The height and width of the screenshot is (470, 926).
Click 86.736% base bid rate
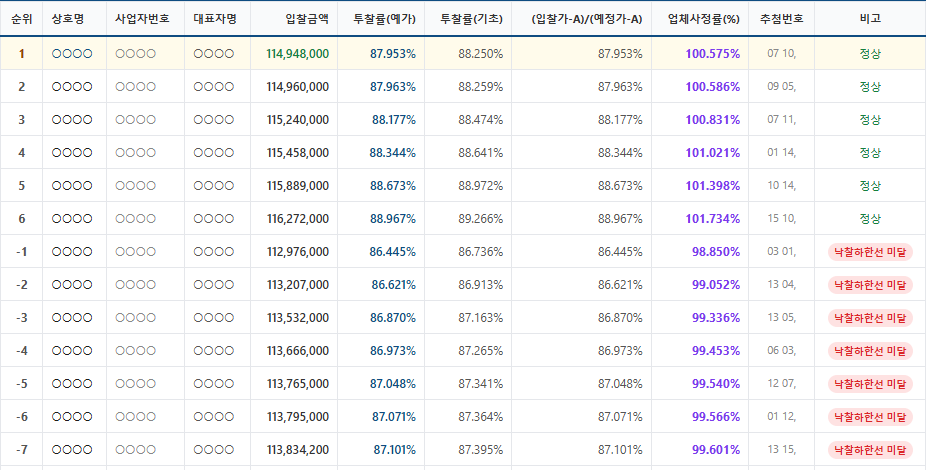point(481,252)
